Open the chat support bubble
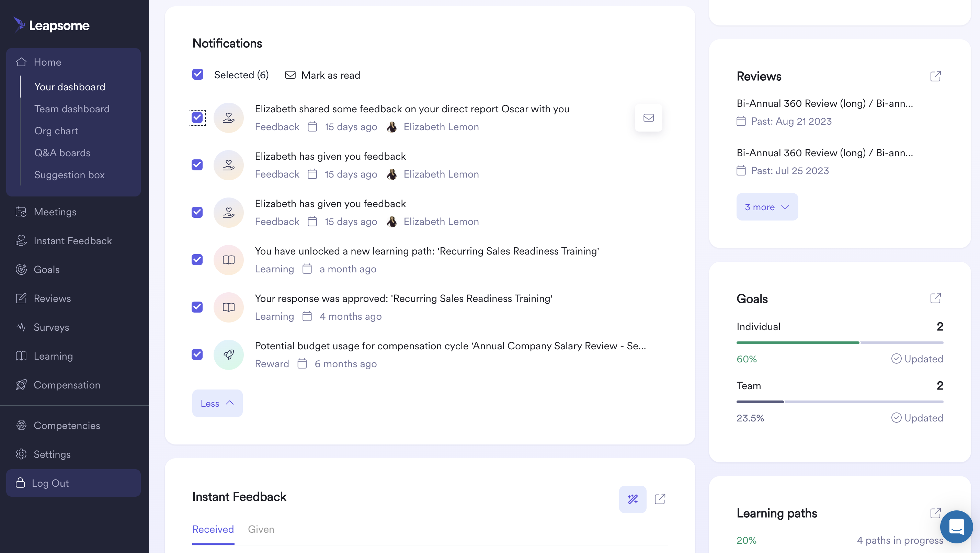 (x=956, y=527)
